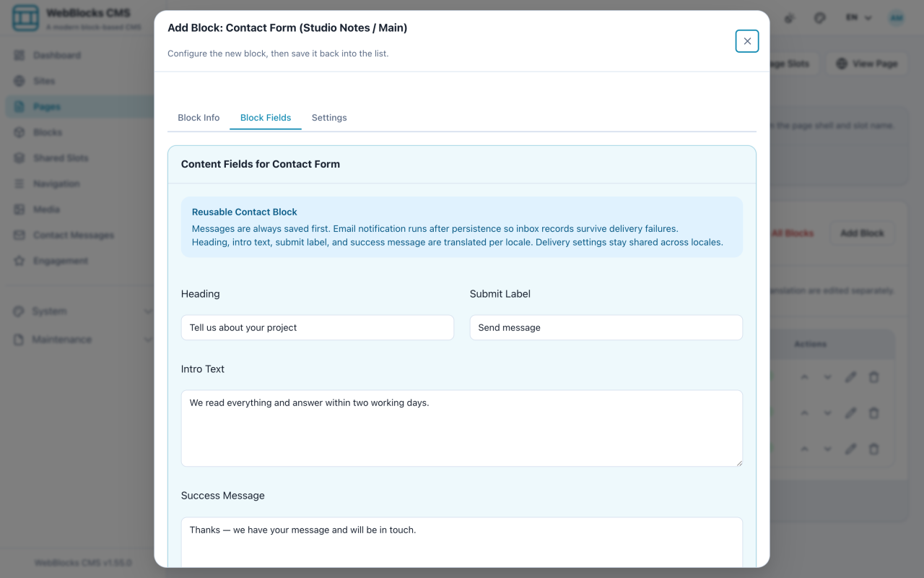Image resolution: width=924 pixels, height=578 pixels.
Task: Click the Page Slots button behind dialog
Action: coord(793,64)
